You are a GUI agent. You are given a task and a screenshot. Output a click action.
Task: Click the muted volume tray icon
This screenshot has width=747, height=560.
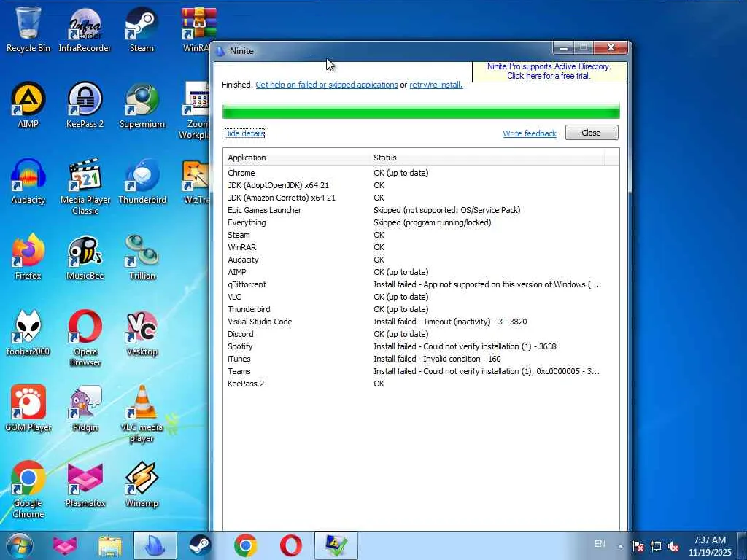point(673,546)
